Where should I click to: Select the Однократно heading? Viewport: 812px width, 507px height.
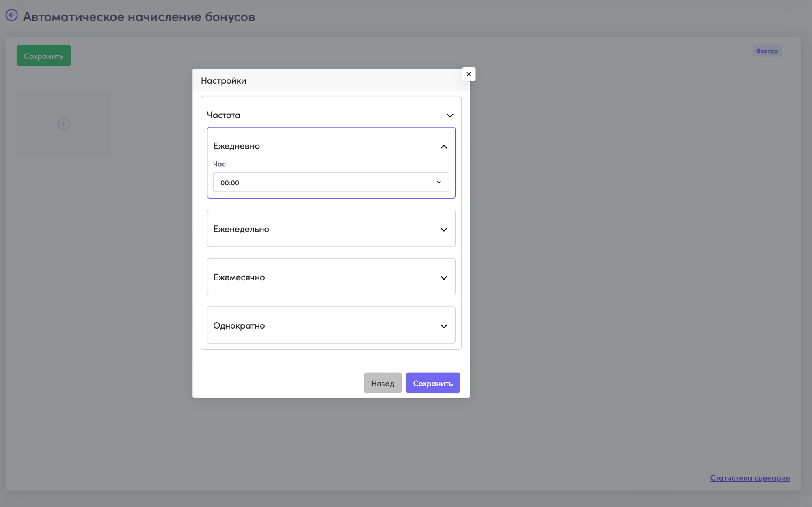pos(239,326)
